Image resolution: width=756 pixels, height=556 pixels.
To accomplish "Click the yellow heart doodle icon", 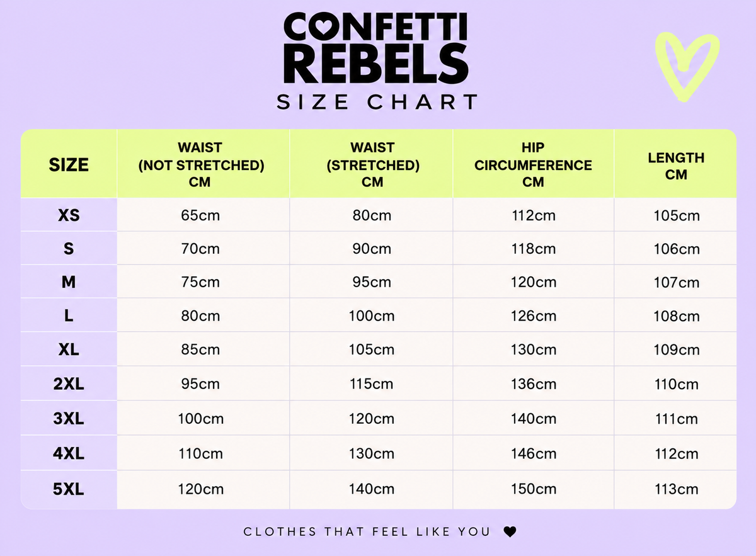I will pyautogui.click(x=687, y=67).
